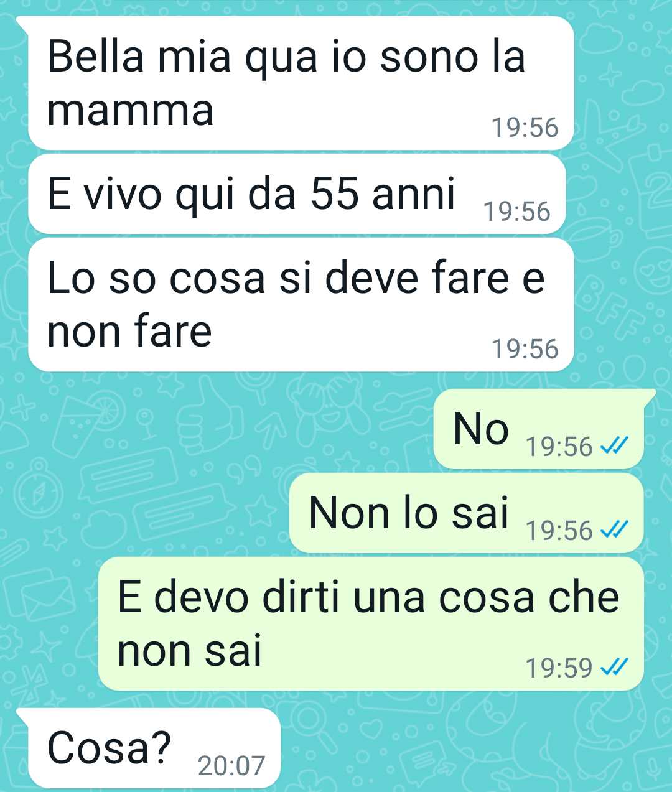Viewport: 672px width, 792px height.
Task: Click the read checkmarks on the 19:59 message
Action: [x=614, y=668]
